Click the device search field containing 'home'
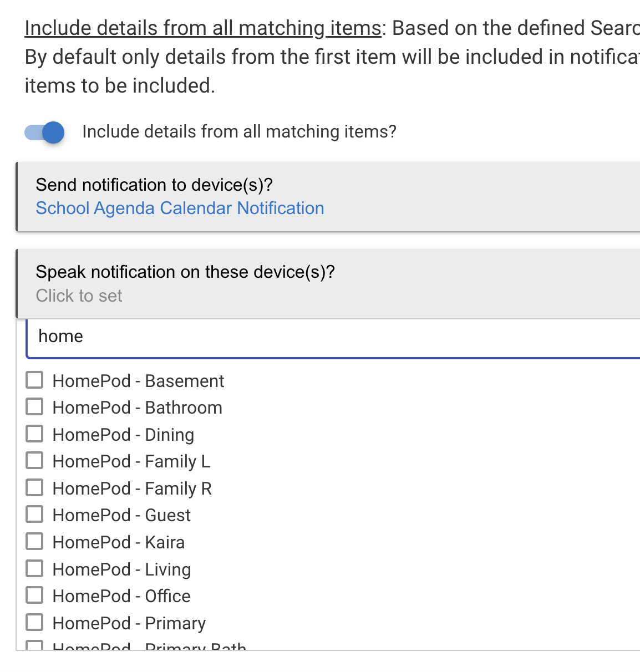The width and height of the screenshot is (640, 672). [x=333, y=337]
